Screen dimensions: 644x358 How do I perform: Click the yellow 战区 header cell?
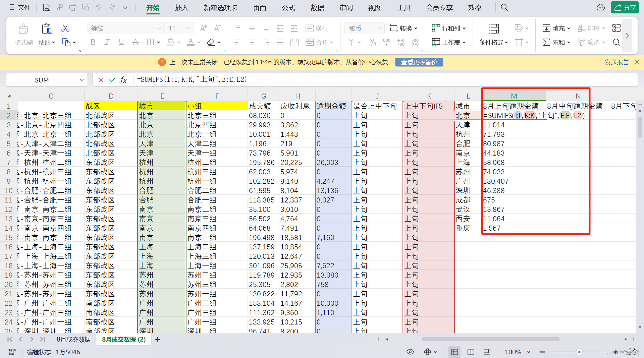pyautogui.click(x=111, y=106)
